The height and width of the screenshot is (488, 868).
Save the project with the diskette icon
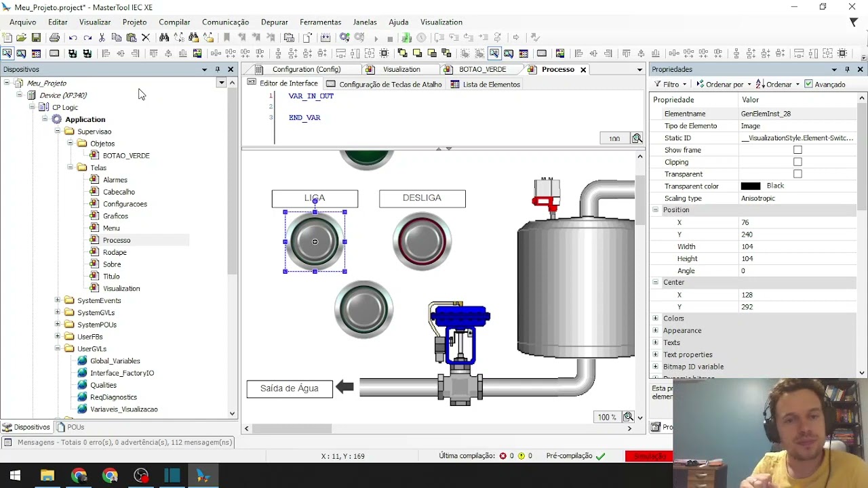37,37
